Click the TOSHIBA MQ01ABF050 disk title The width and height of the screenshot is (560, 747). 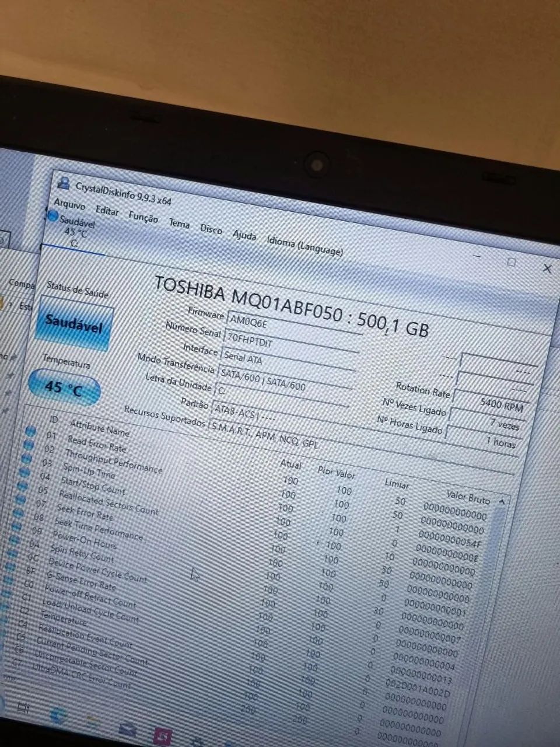[x=292, y=306]
